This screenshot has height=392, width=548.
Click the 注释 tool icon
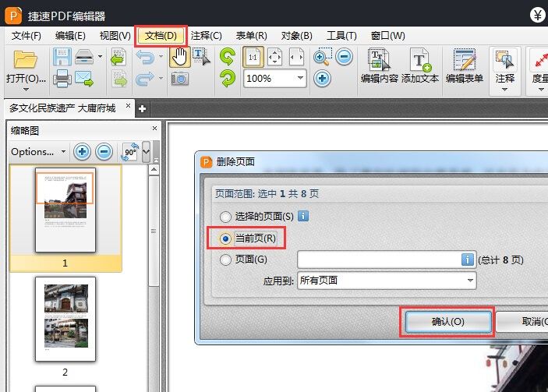(x=504, y=60)
